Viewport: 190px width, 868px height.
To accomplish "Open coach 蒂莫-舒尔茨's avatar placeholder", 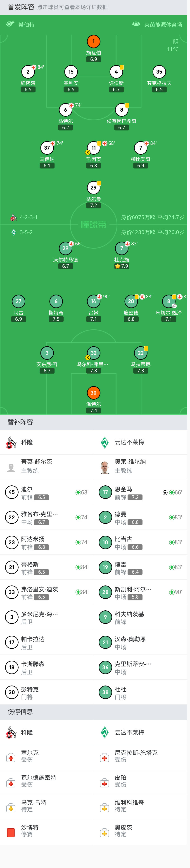I will point(11,467).
